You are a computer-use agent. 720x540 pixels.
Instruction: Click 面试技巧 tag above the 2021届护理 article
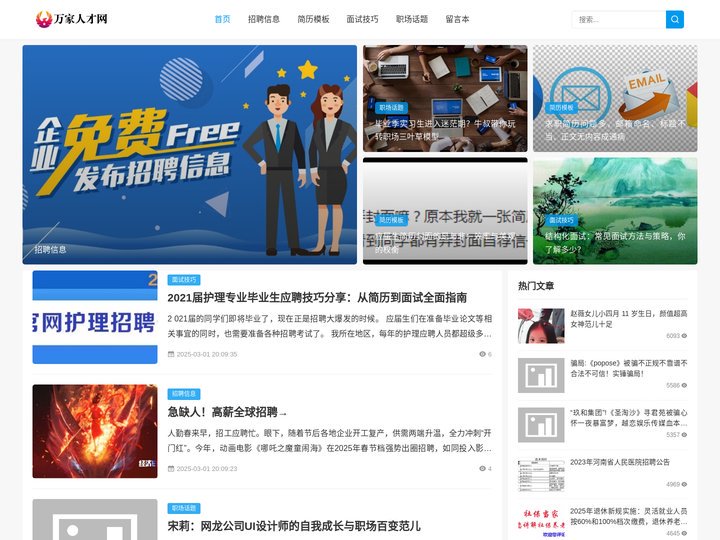pos(184,280)
